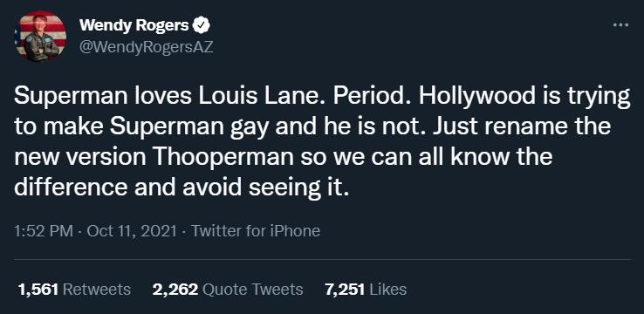Click the Twitter for iPhone source link
The width and height of the screenshot is (644, 314).
click(256, 231)
